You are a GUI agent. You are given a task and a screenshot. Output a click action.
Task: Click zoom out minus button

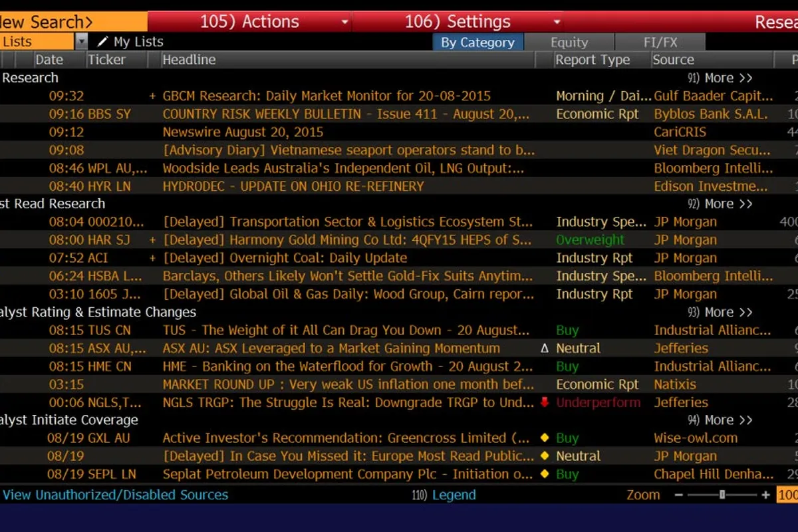(x=679, y=495)
